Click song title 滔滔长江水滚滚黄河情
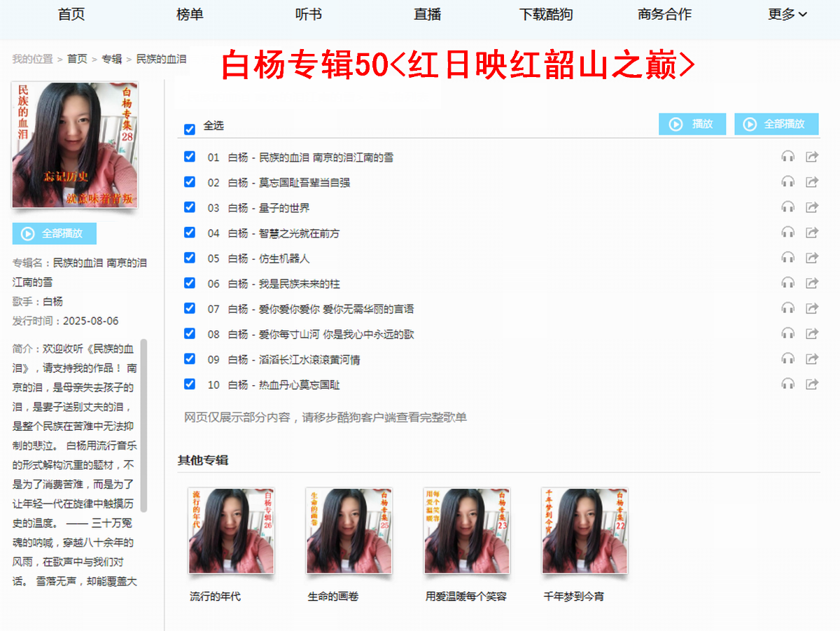This screenshot has height=631, width=840. [x=309, y=360]
